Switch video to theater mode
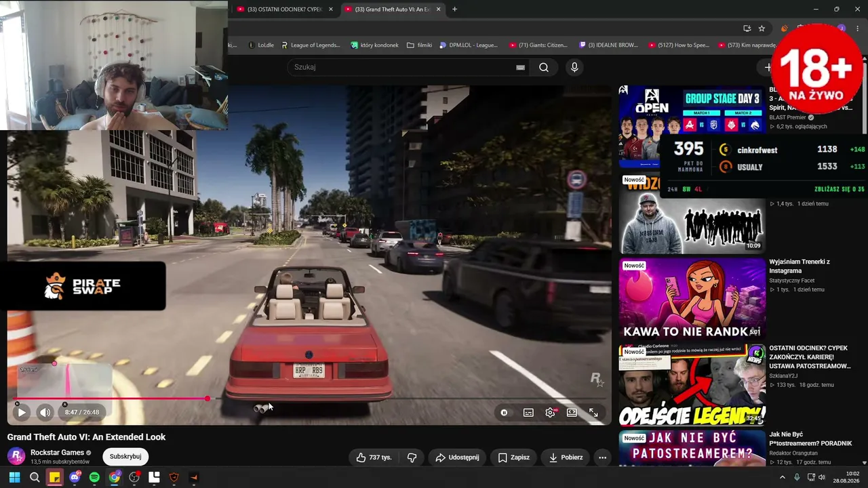 (x=572, y=412)
